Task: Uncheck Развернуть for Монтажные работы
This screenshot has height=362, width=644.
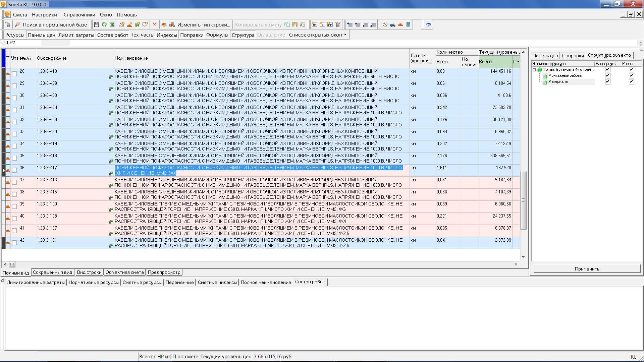Action: point(607,75)
